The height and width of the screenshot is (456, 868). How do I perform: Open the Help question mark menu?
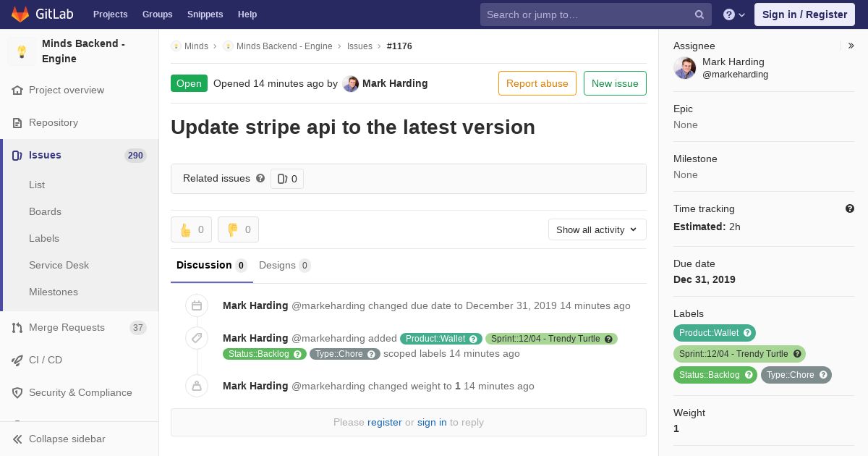[x=733, y=14]
